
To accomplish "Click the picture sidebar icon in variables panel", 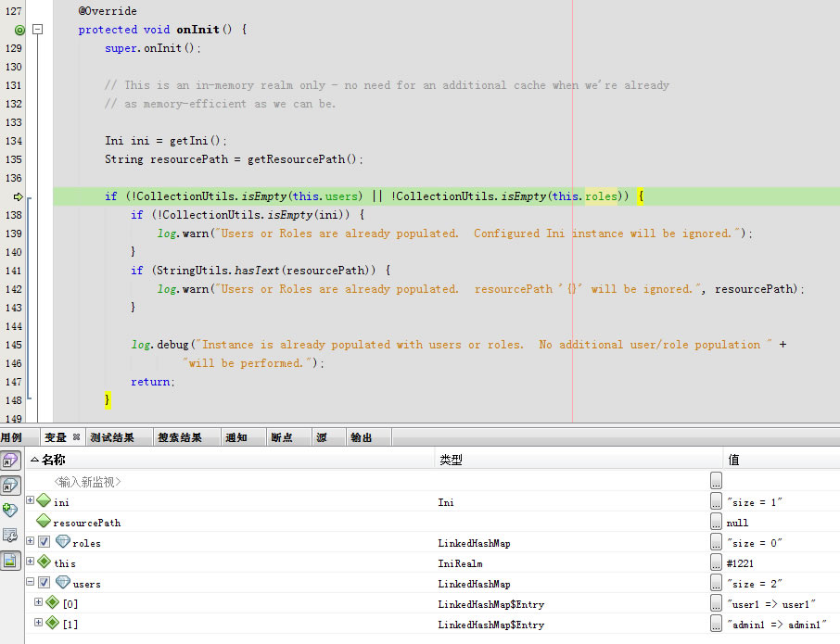I will [x=10, y=561].
